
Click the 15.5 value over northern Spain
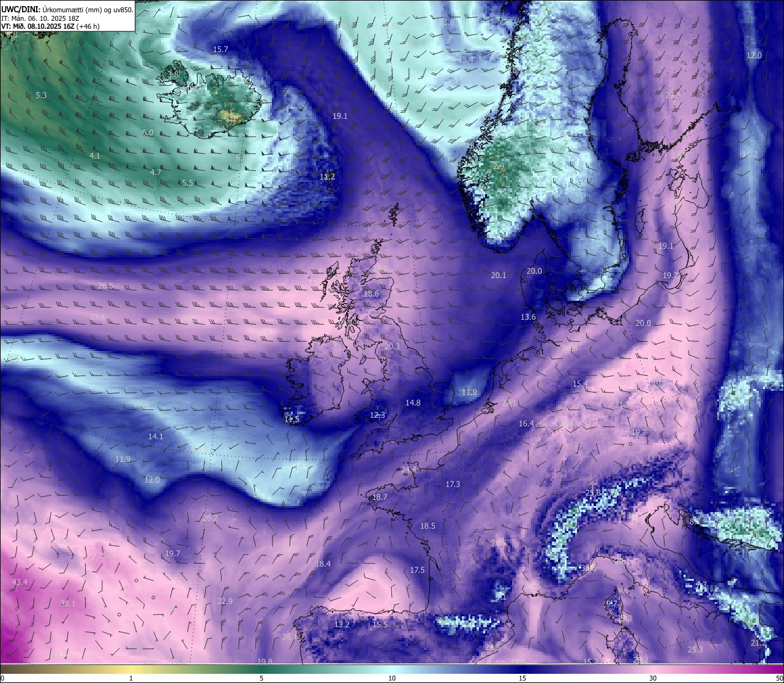380,625
